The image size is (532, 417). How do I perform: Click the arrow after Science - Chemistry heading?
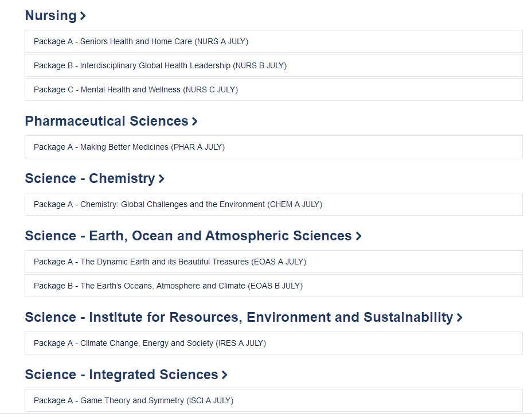(x=162, y=178)
